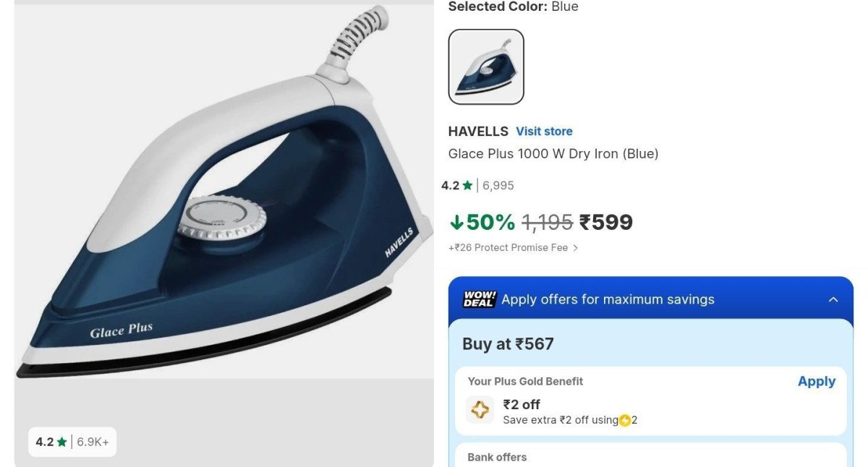This screenshot has height=467, width=868.
Task: Click the green star on image badge
Action: (62, 442)
